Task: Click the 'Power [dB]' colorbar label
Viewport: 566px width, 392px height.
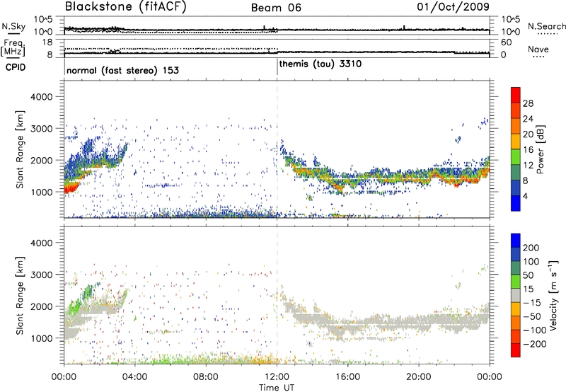Action: pyautogui.click(x=541, y=150)
